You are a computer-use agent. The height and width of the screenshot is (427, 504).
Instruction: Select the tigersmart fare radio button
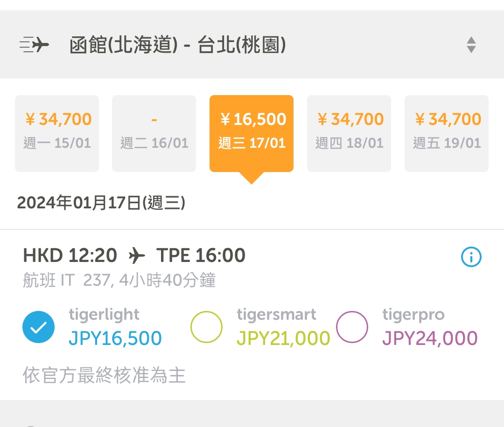206,327
